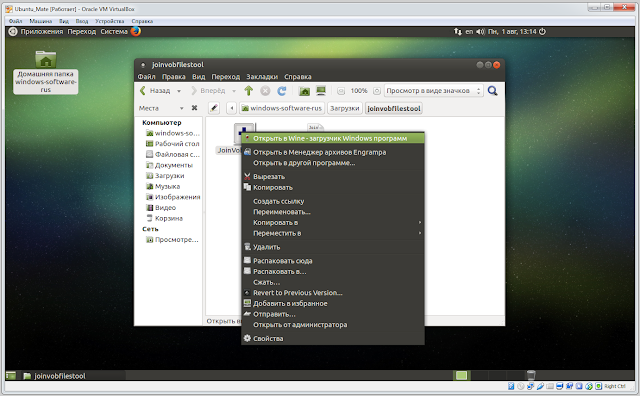Open the Файл menu in file manager
Viewport: 640px width, 396px height.
point(146,77)
